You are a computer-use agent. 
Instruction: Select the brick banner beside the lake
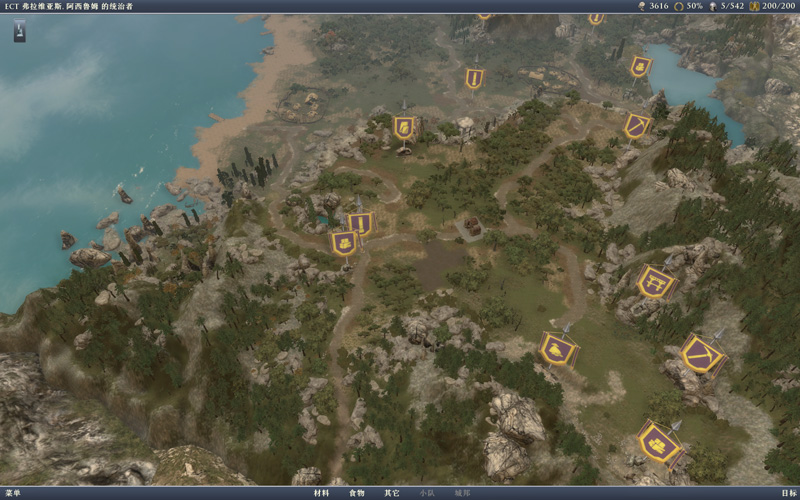click(x=640, y=66)
